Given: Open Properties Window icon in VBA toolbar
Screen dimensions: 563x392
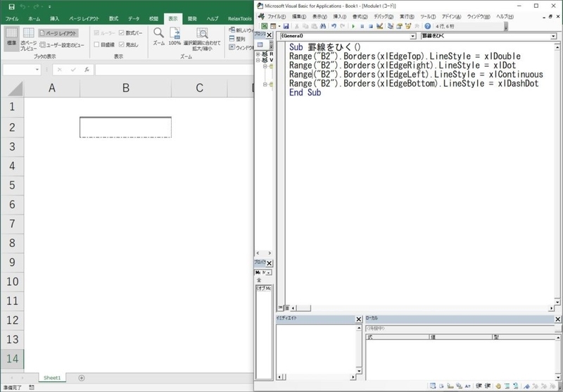Looking at the screenshot, I should click(399, 26).
